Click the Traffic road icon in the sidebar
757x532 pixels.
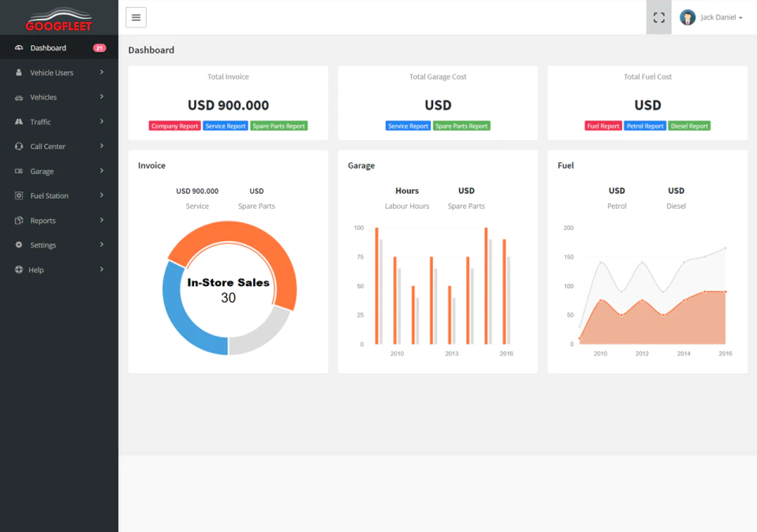(x=19, y=121)
